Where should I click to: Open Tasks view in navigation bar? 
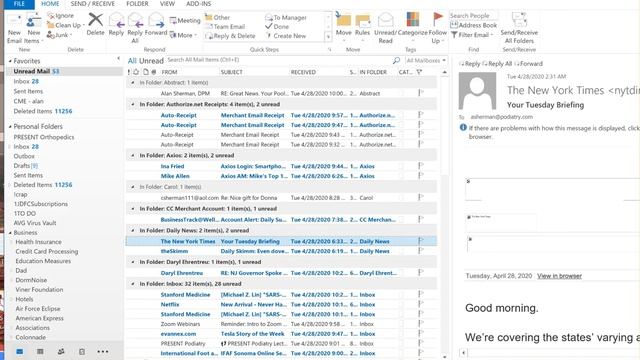pyautogui.click(x=82, y=351)
